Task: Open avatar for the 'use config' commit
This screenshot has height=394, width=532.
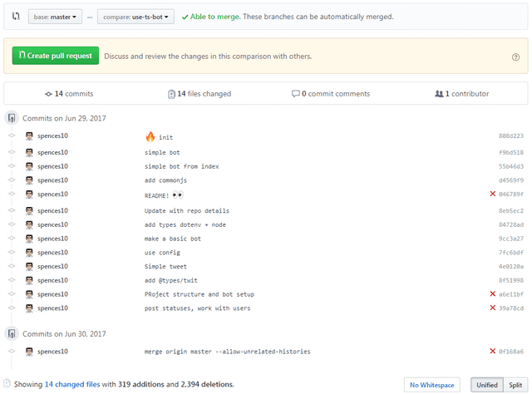Action: [x=30, y=253]
